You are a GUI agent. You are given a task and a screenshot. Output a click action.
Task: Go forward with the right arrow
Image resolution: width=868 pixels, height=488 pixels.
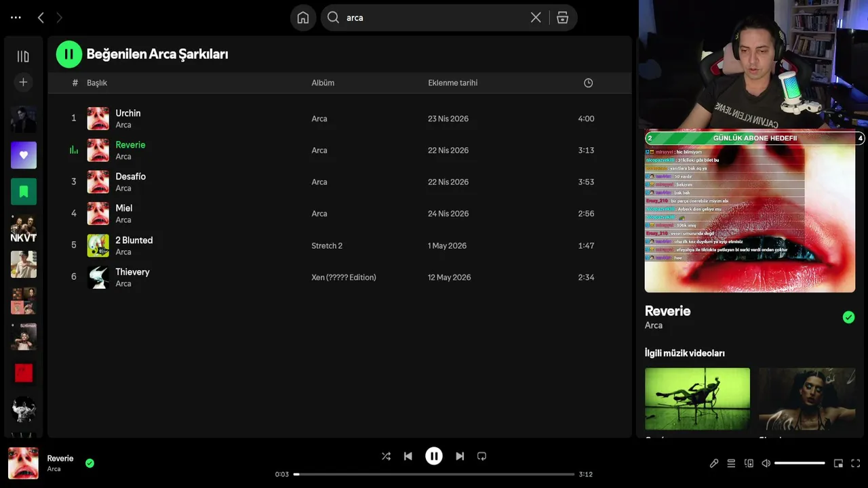coord(59,18)
